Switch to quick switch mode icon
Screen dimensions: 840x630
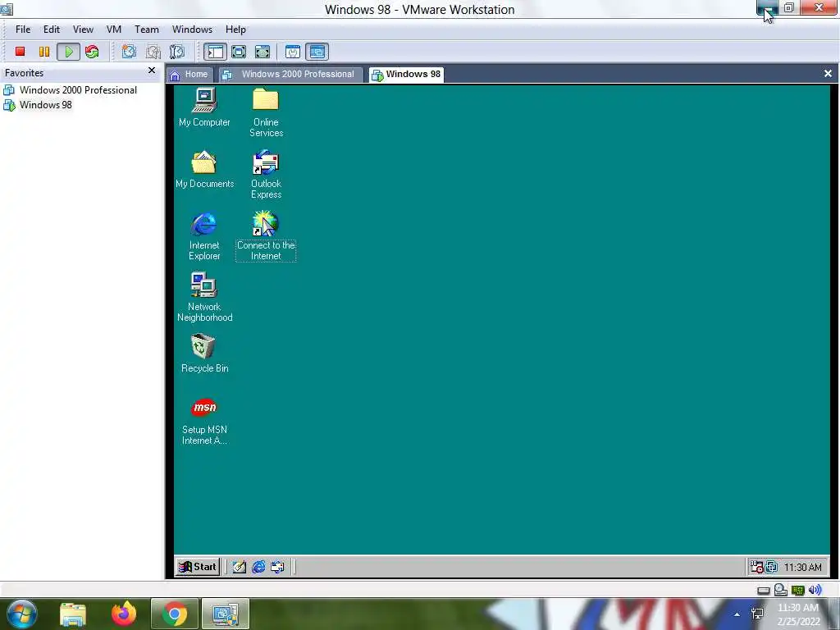(262, 52)
